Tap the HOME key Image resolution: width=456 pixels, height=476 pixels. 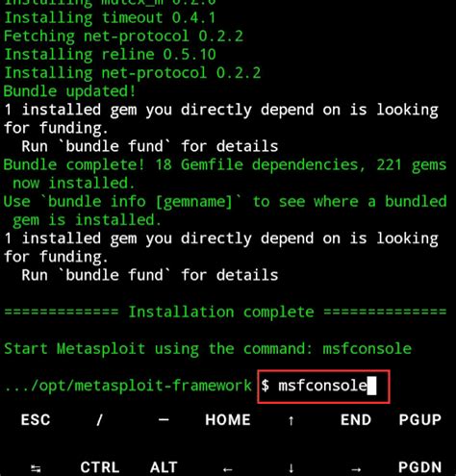[228, 420]
